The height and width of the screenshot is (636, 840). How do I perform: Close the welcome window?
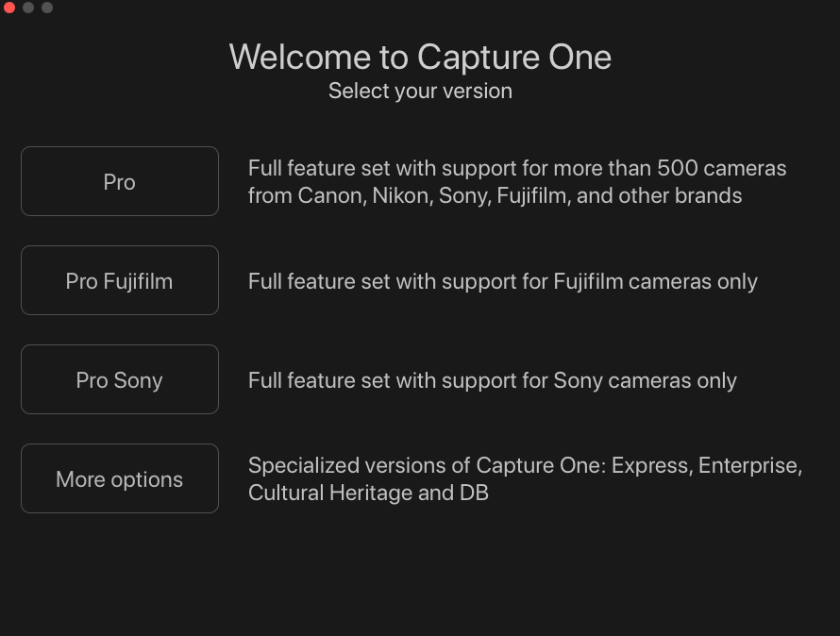pyautogui.click(x=11, y=8)
